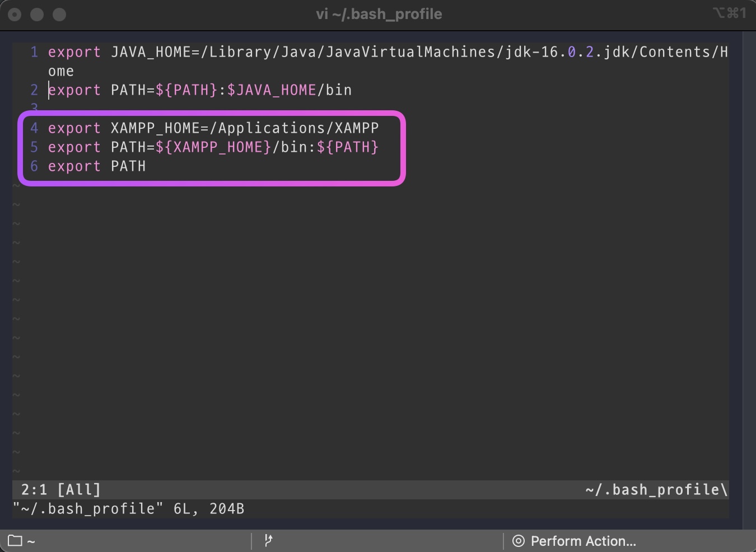Click 'XAMPP_HOME=/Applications/XAMPP' on line 4
The image size is (756, 552).
click(245, 128)
